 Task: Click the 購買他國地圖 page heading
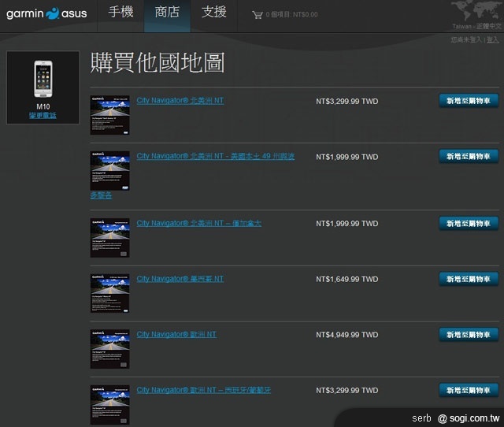[157, 63]
